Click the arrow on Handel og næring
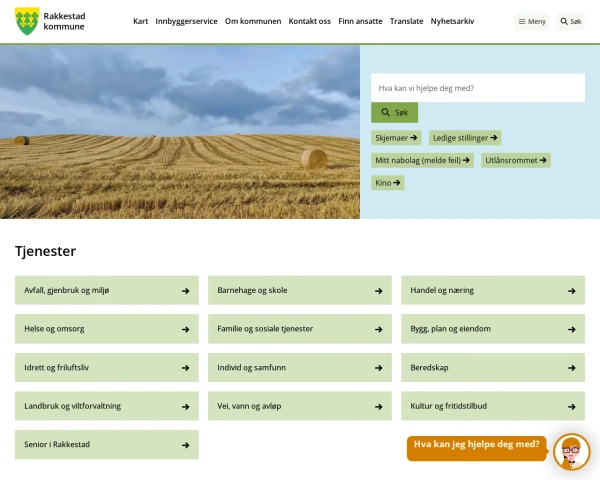 point(571,291)
